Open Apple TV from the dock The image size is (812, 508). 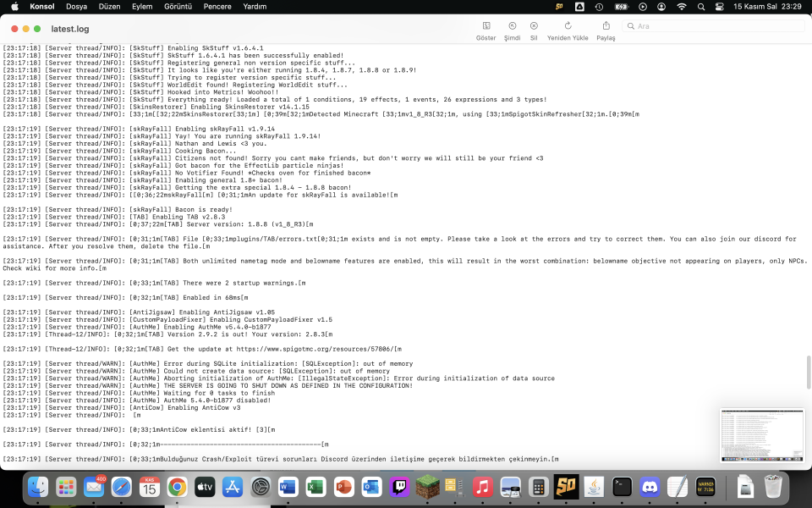205,487
